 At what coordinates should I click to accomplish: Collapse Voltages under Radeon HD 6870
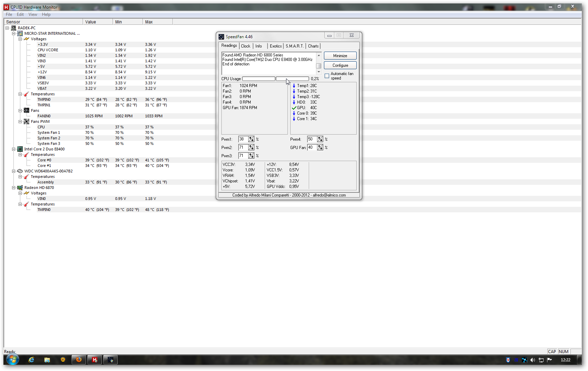click(x=20, y=193)
